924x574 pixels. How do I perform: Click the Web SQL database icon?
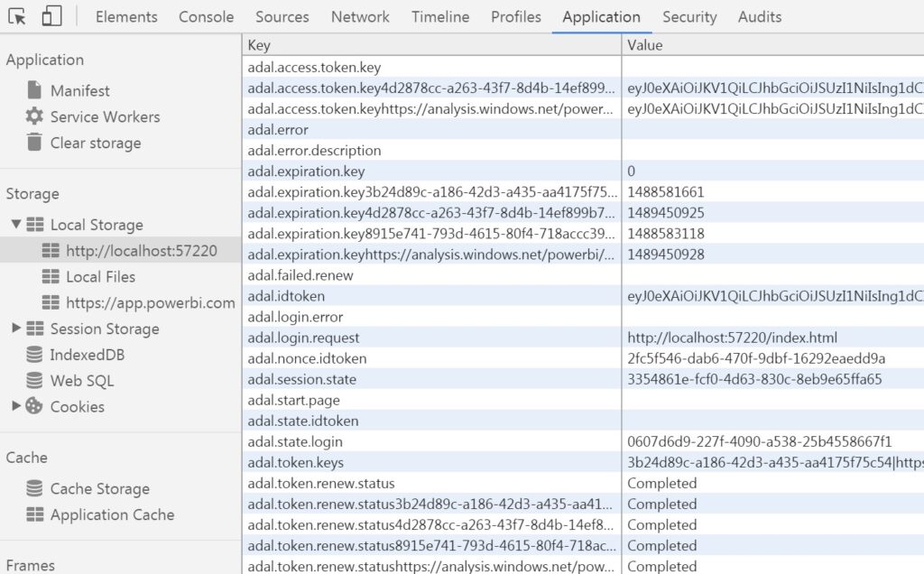click(34, 380)
